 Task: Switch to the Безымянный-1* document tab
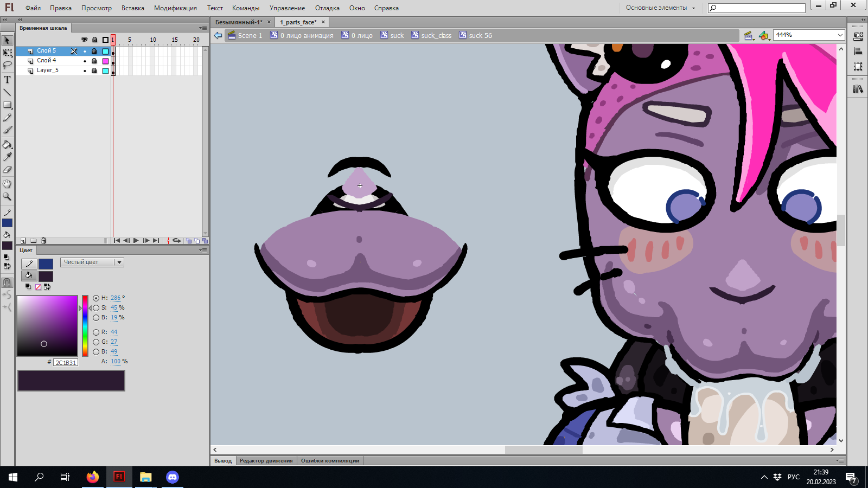239,22
